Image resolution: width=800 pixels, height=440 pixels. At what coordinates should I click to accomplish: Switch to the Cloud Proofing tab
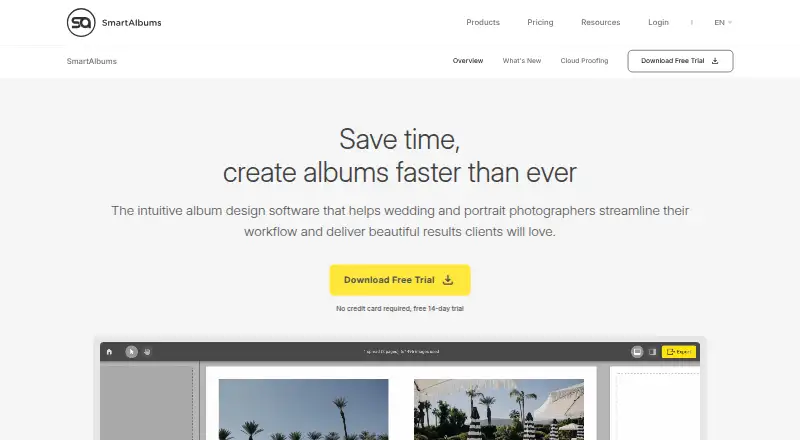pyautogui.click(x=584, y=61)
